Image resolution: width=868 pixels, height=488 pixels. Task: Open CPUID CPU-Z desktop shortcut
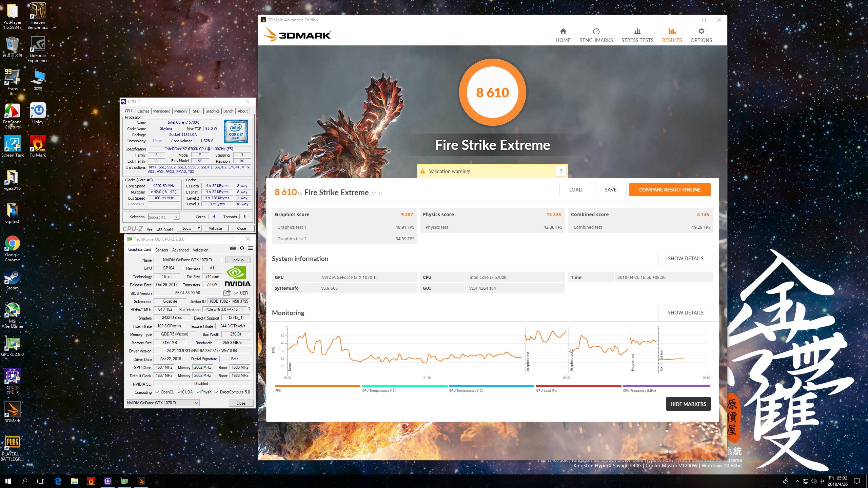click(x=13, y=382)
